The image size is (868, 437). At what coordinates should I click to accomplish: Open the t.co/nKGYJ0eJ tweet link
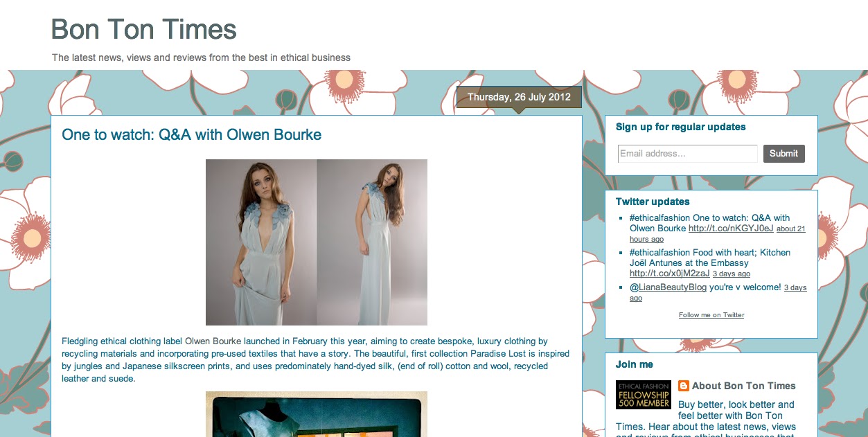[x=731, y=229]
